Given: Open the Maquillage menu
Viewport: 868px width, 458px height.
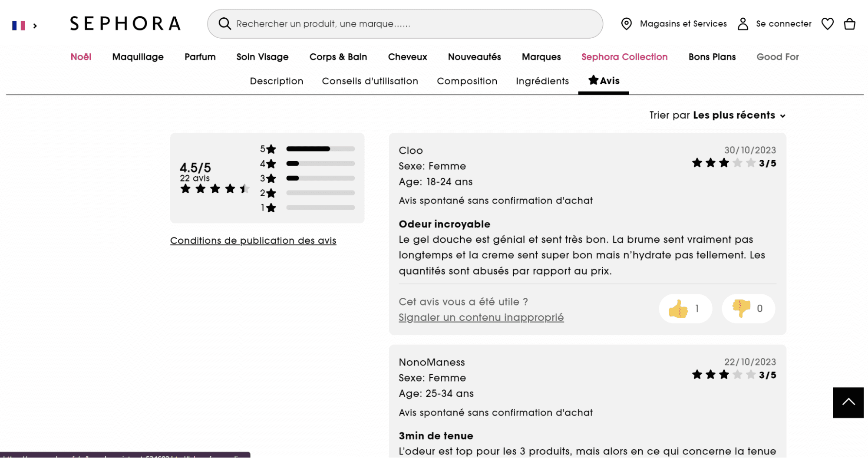Looking at the screenshot, I should pos(138,57).
